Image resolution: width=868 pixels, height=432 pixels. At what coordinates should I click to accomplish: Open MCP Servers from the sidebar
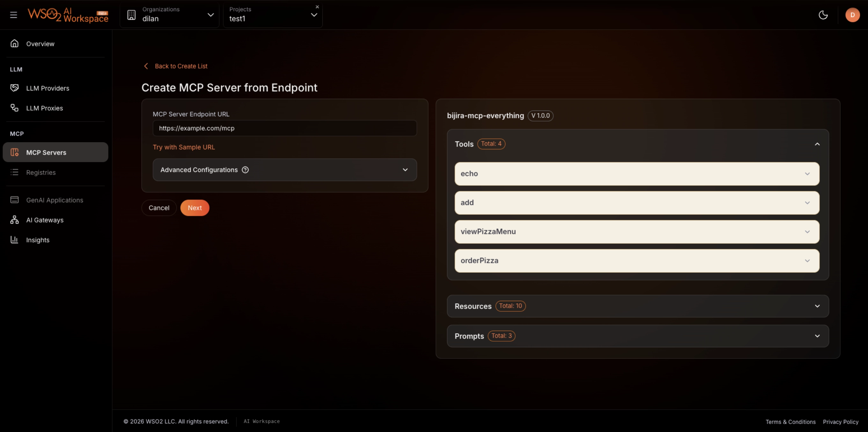point(46,152)
